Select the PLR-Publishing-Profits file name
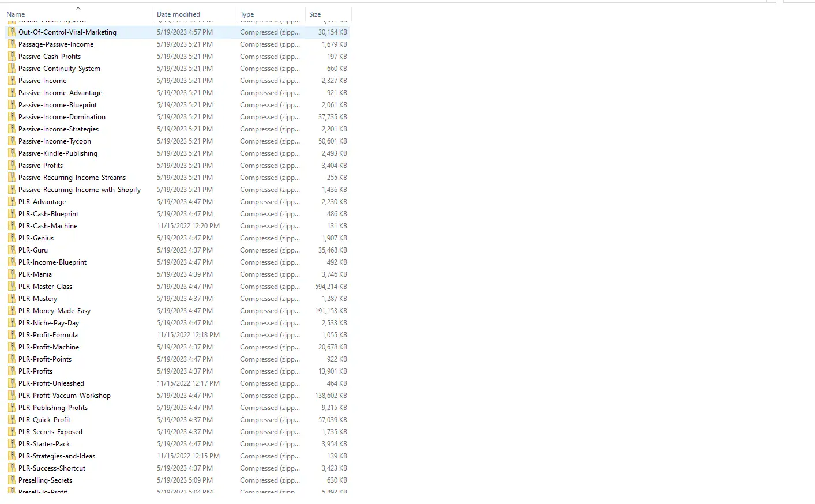The image size is (815, 504). (x=53, y=408)
